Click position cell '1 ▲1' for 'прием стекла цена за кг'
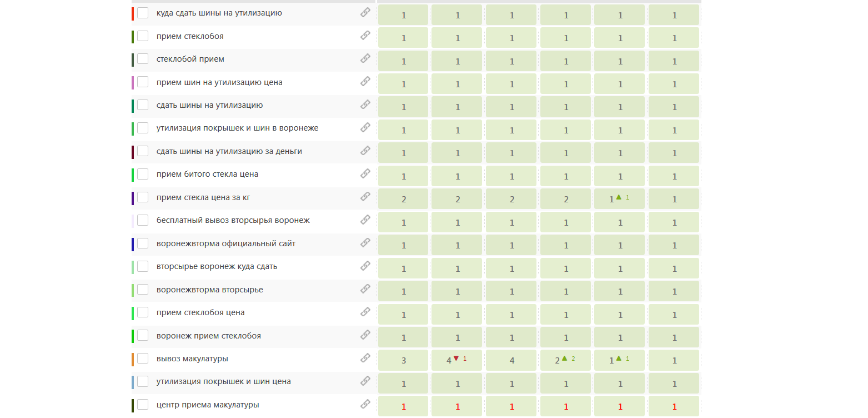 620,198
